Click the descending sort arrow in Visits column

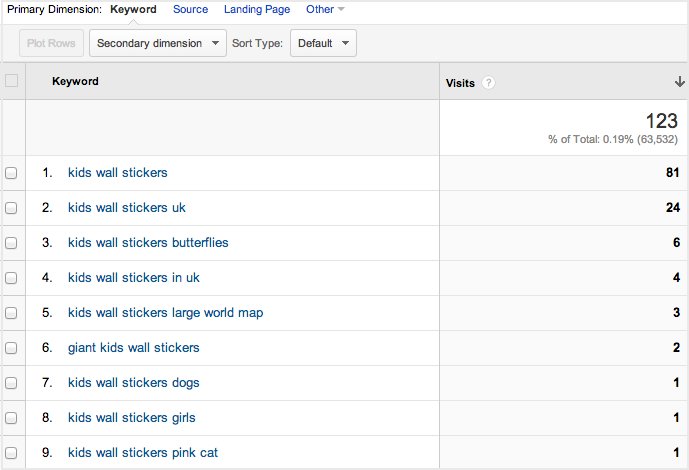tap(679, 82)
